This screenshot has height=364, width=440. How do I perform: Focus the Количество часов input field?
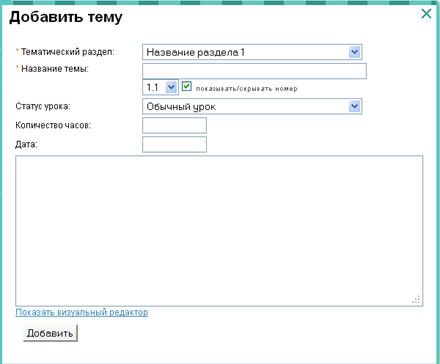point(174,125)
